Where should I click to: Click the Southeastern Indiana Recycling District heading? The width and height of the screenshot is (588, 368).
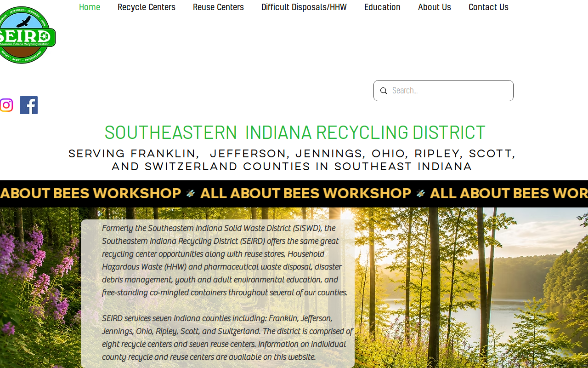(295, 132)
